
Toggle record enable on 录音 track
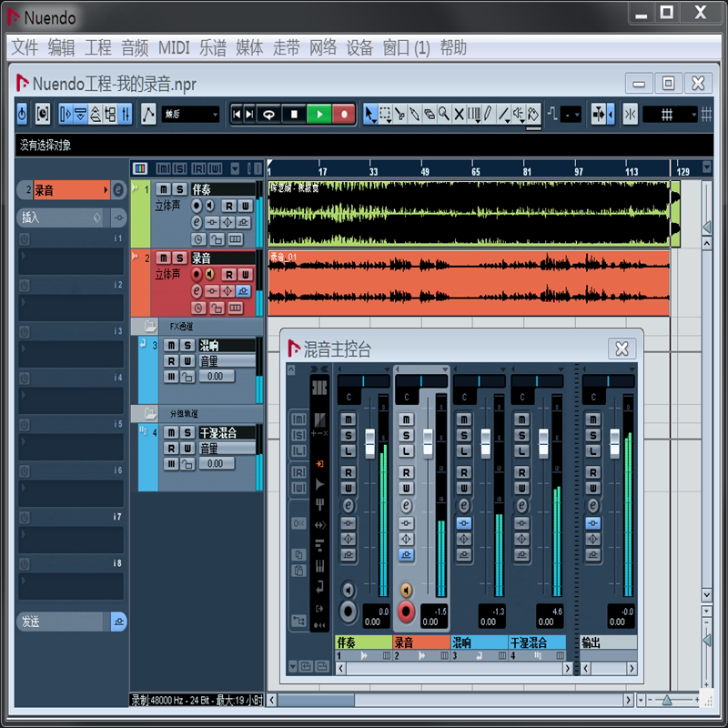(x=197, y=275)
